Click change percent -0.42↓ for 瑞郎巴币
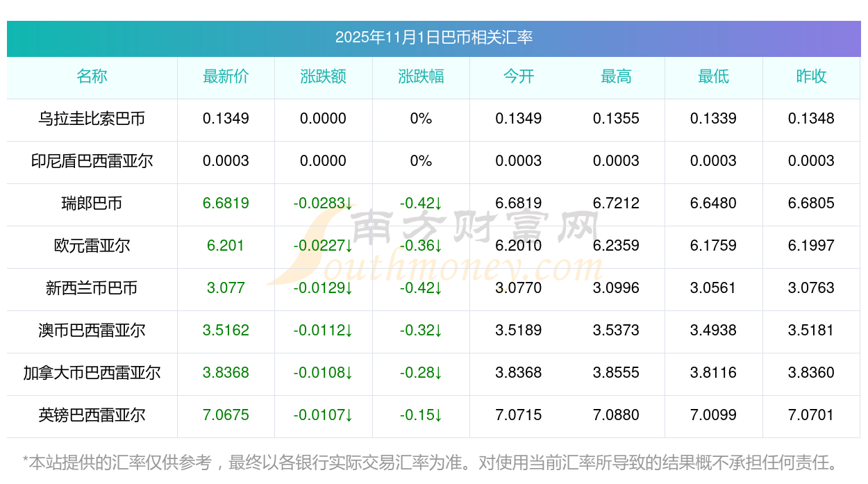The width and height of the screenshot is (868, 484). (421, 203)
